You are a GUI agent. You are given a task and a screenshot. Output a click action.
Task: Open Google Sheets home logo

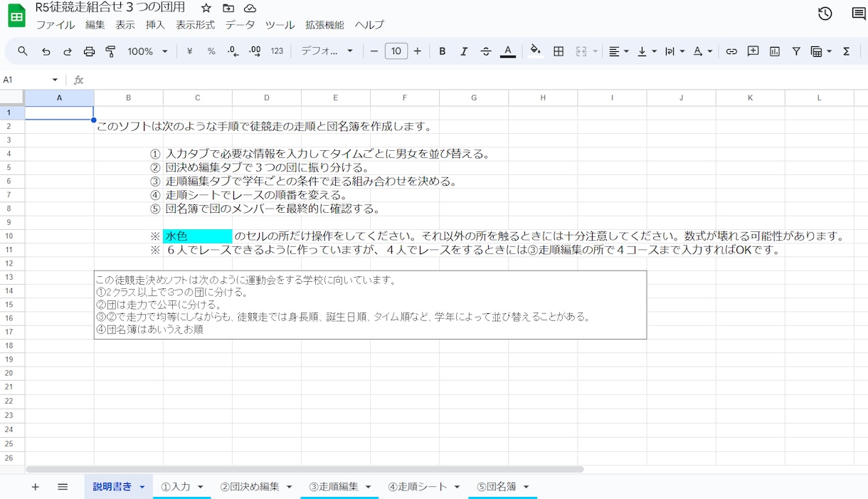click(16, 16)
